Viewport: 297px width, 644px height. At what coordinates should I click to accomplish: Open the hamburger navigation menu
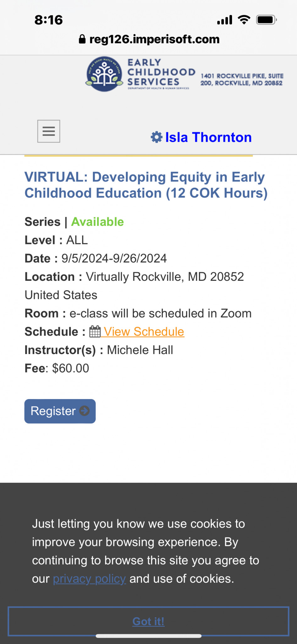coord(49,131)
